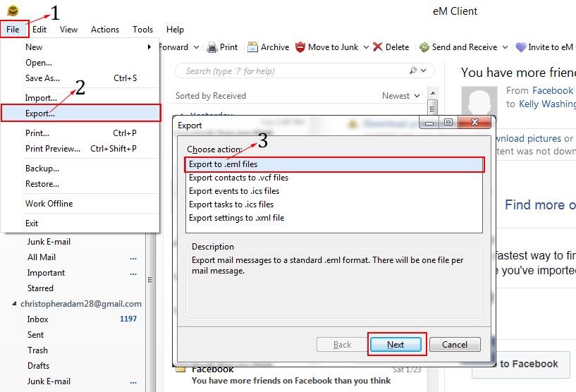Maximize the Export dialog
576x392 pixels.
448,123
